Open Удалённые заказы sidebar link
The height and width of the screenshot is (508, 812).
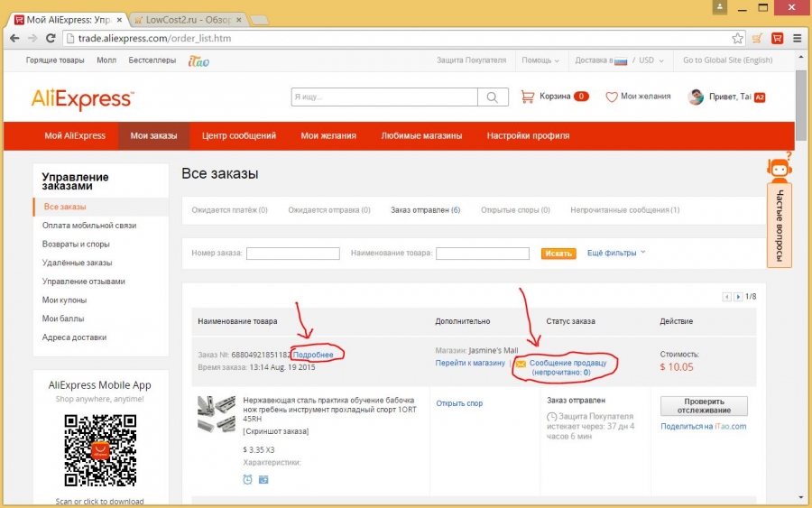(x=77, y=263)
